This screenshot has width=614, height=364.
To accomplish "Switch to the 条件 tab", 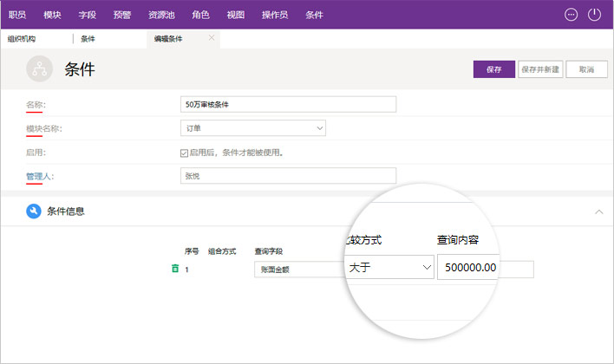I will point(88,39).
